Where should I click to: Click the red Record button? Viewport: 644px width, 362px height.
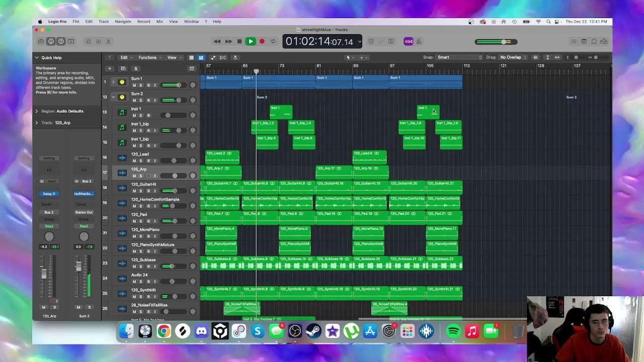pos(262,41)
